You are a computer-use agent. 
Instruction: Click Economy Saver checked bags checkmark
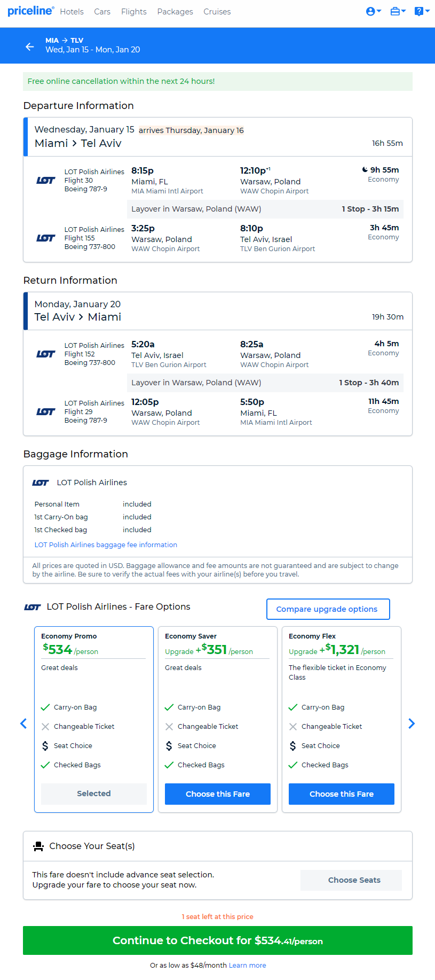(169, 765)
